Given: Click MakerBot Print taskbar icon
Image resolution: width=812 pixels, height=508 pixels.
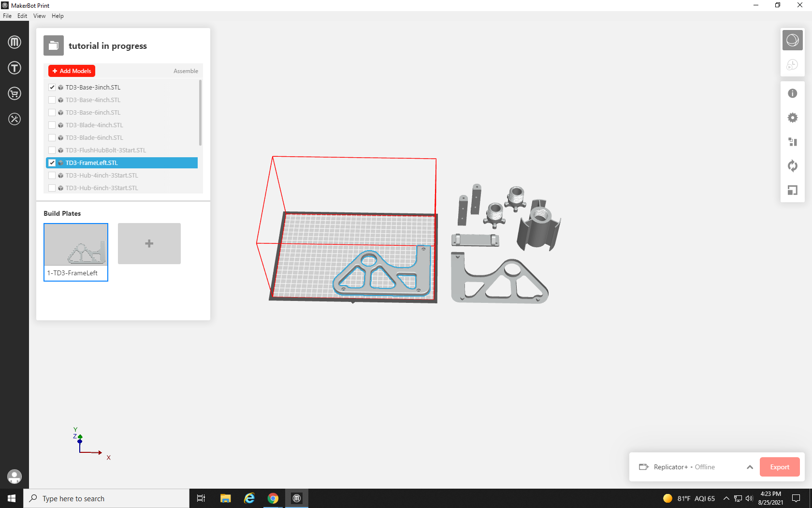Looking at the screenshot, I should pos(297,498).
